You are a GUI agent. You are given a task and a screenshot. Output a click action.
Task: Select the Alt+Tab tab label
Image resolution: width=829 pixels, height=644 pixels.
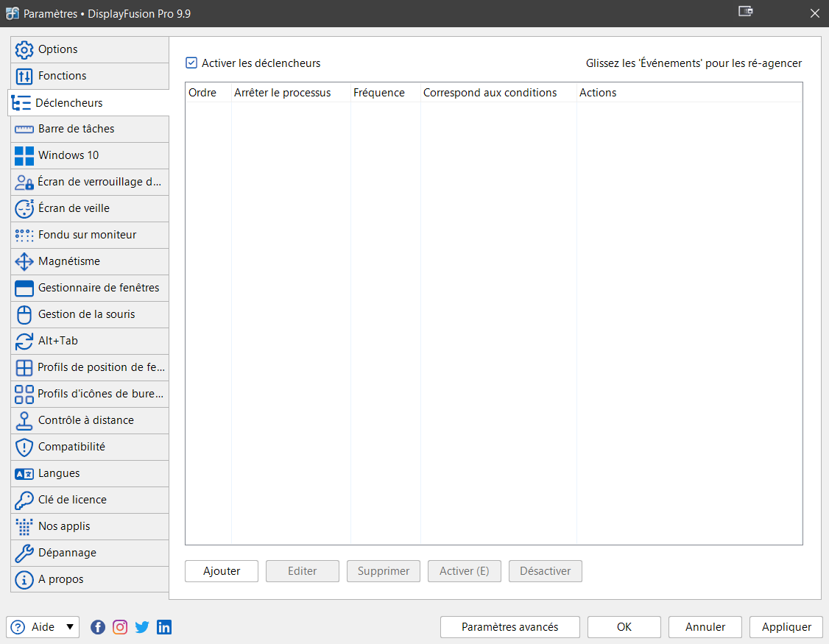(57, 341)
